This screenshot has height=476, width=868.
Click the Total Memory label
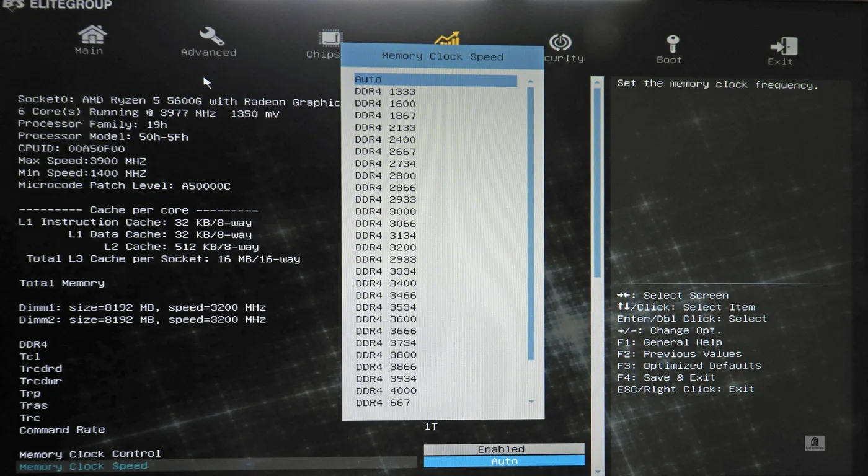click(62, 283)
